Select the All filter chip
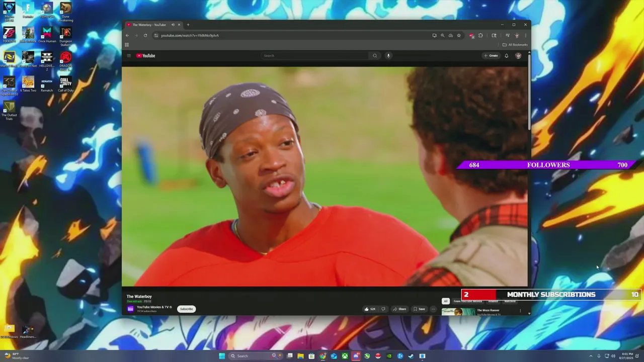The height and width of the screenshot is (362, 644). 445,301
